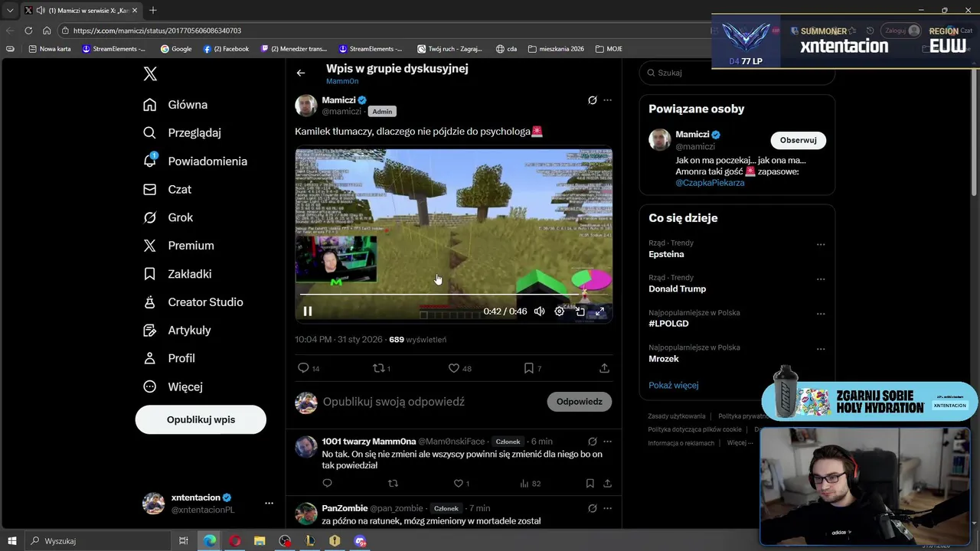980x551 pixels.
Task: Open new browser tab
Action: click(x=153, y=10)
